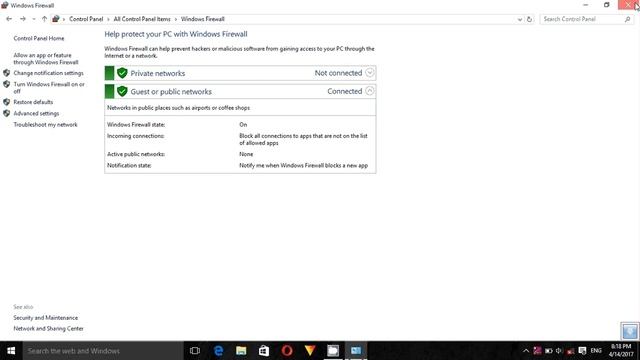
Task: Click the Connected status text
Action: pyautogui.click(x=344, y=91)
